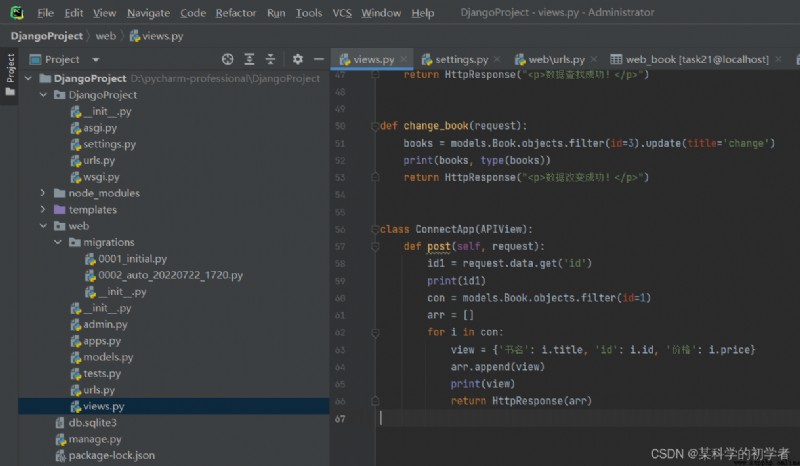Image resolution: width=800 pixels, height=466 pixels.
Task: Open the Refactor menu
Action: pyautogui.click(x=235, y=13)
